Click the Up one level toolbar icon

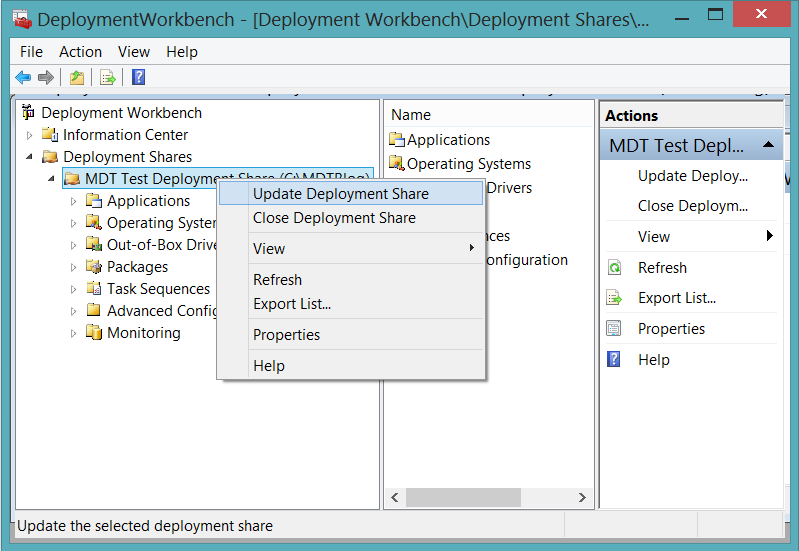pyautogui.click(x=76, y=77)
